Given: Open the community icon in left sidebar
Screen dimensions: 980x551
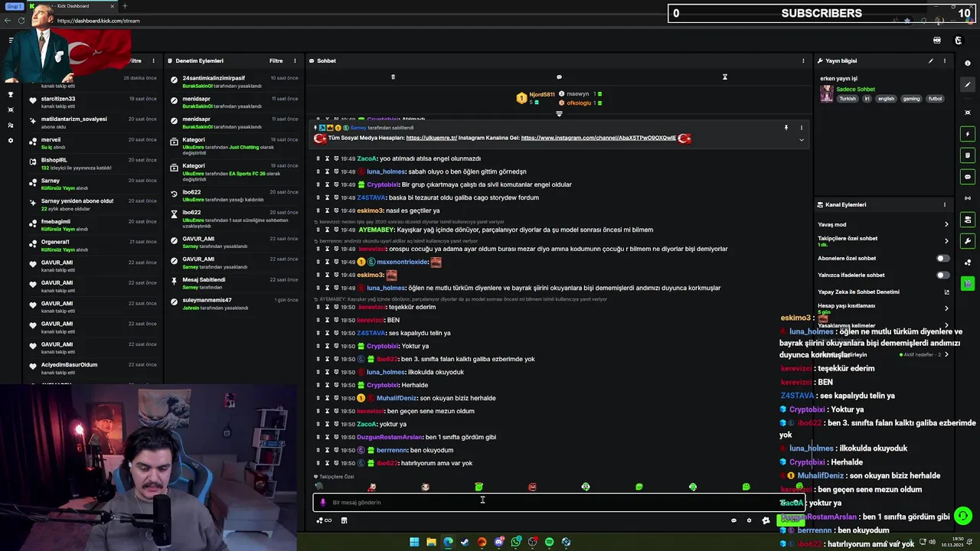Looking at the screenshot, I should (11, 126).
